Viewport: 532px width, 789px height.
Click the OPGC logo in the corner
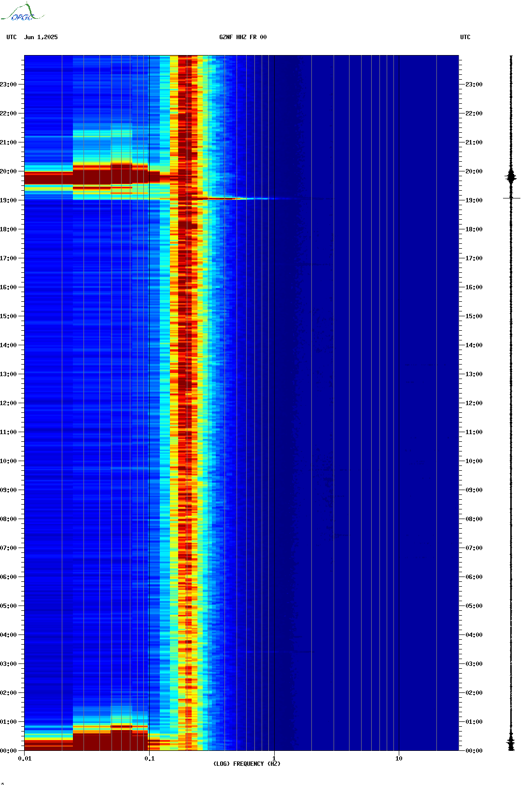click(22, 12)
